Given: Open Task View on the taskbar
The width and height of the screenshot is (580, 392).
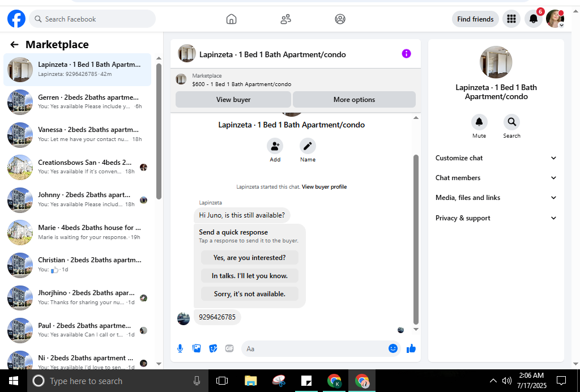Looking at the screenshot, I should click(x=222, y=381).
